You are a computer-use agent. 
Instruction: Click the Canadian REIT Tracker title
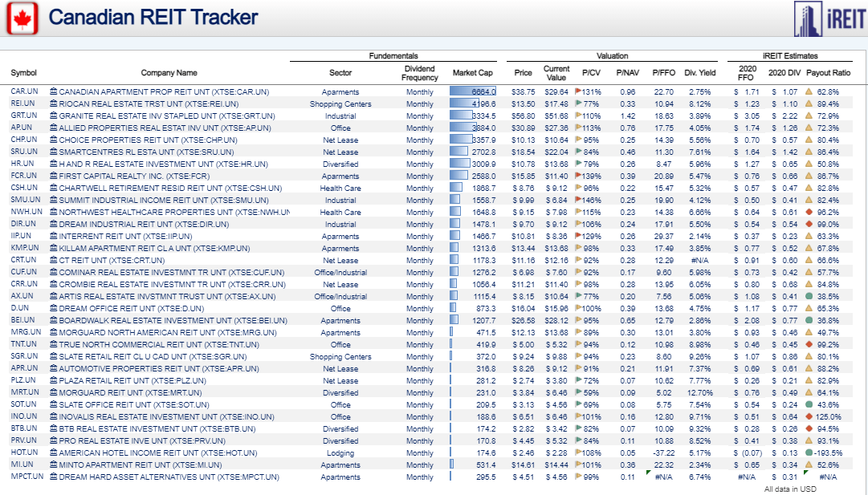tap(153, 17)
